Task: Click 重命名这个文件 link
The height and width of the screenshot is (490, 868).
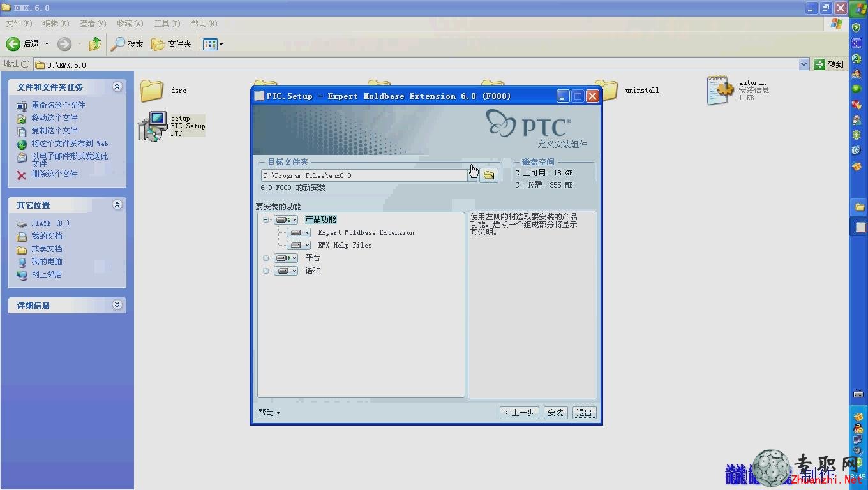Action: coord(58,105)
